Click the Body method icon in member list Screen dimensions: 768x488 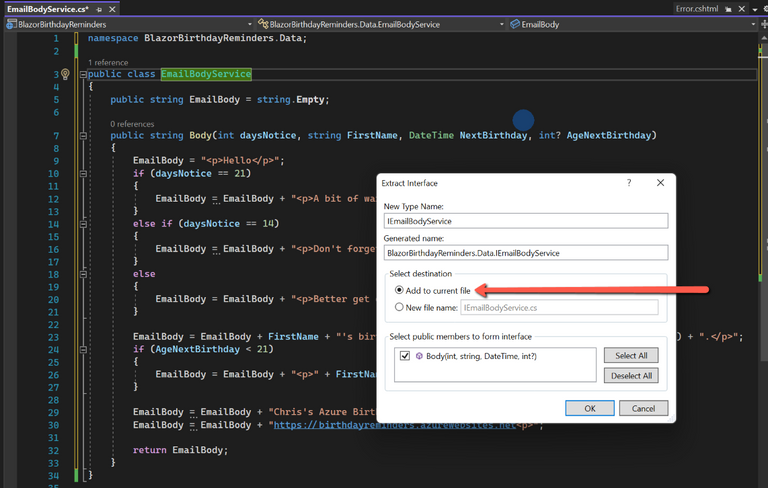419,356
